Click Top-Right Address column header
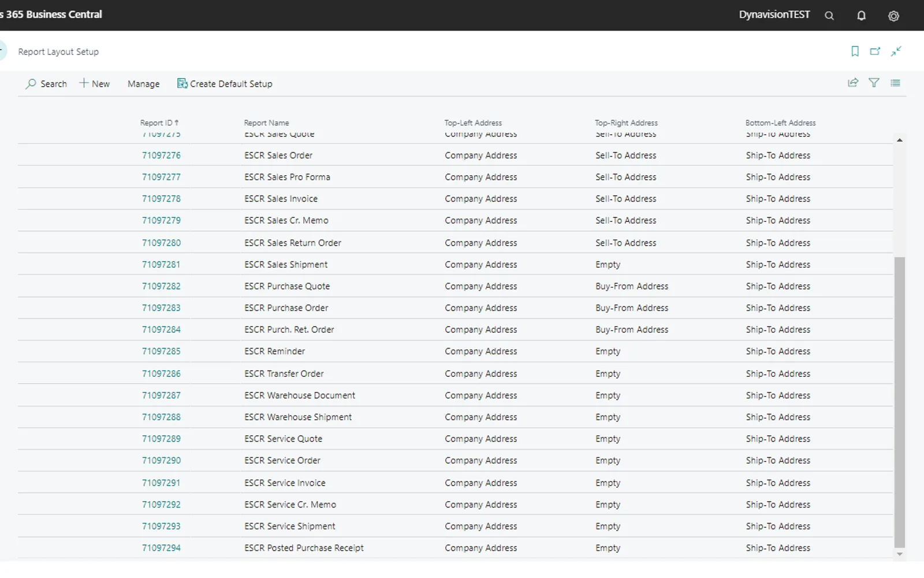This screenshot has width=924, height=578. 626,123
